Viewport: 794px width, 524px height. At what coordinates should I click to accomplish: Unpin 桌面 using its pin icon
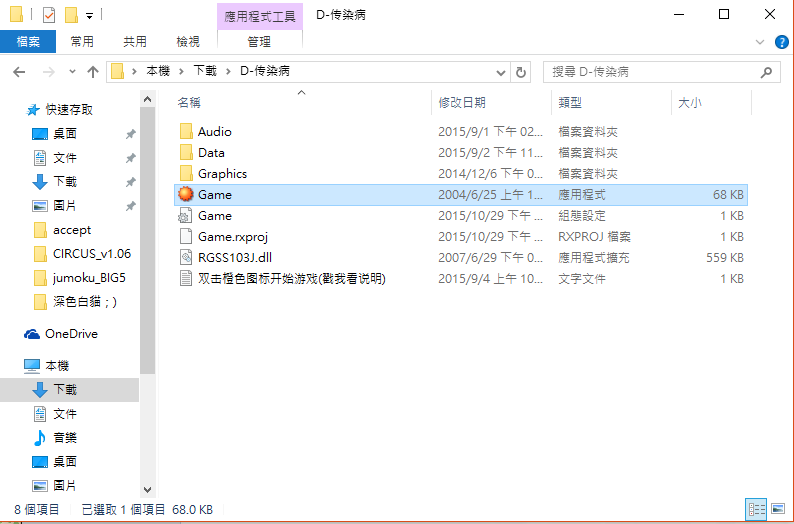131,134
